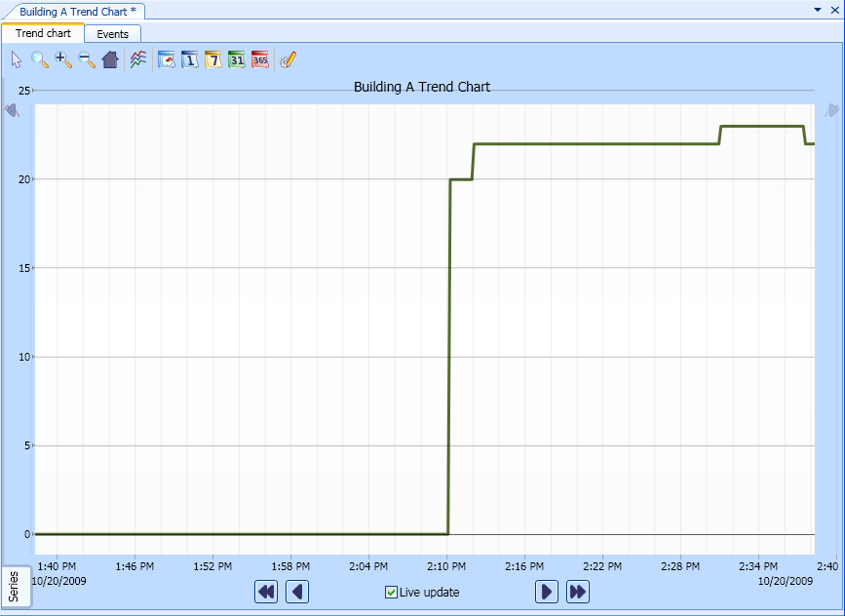This screenshot has width=845, height=616.
Task: Open chart settings with the gear-pencil icon
Action: [288, 59]
